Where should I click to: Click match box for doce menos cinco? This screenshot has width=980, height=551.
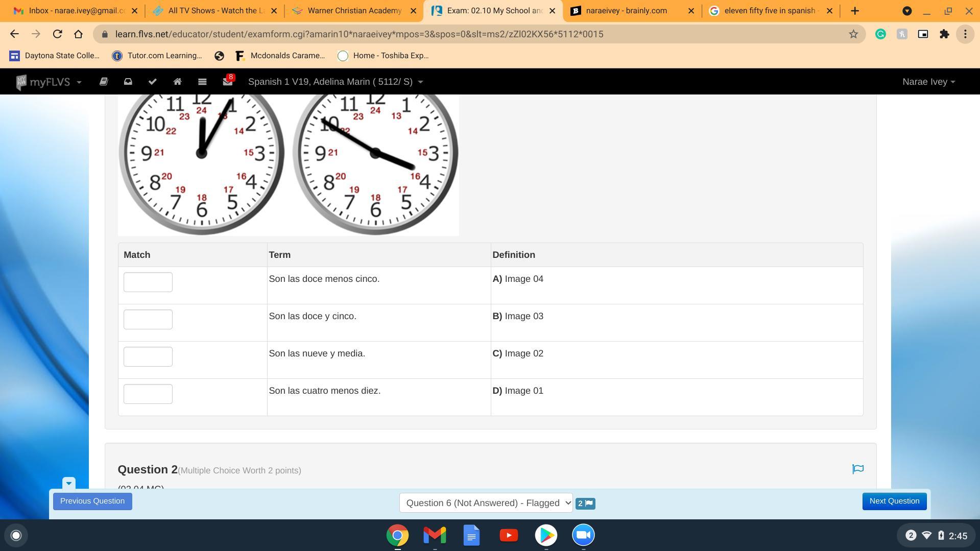(x=148, y=282)
